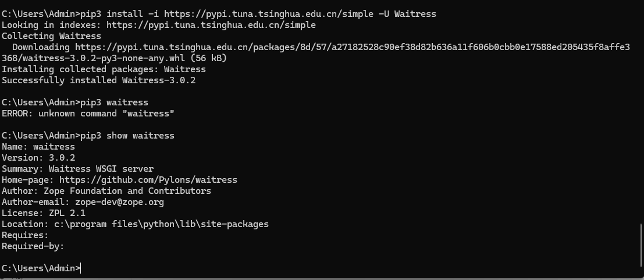
Task: Click the "Summary: Waitress WSGI server" text
Action: coord(77,169)
